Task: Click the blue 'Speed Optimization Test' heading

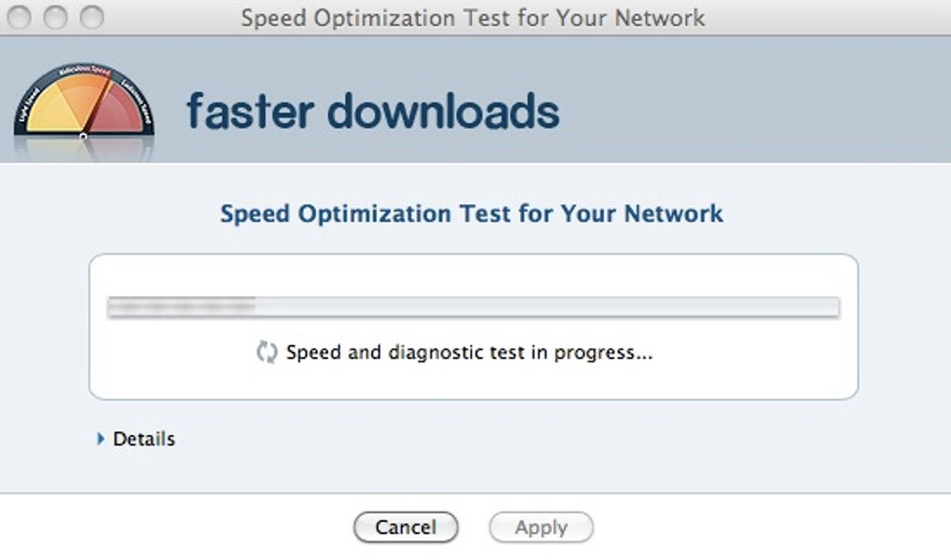Action: click(x=472, y=213)
